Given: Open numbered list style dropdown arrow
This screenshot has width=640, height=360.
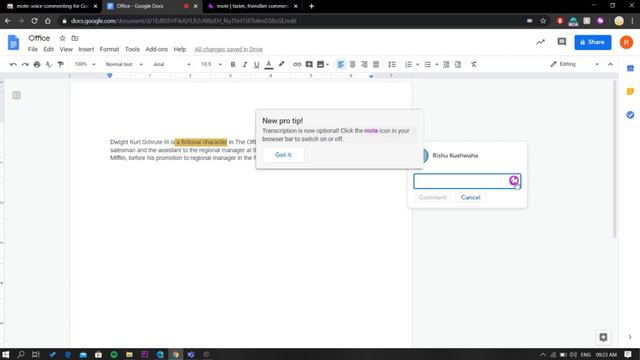Looking at the screenshot, I should click(417, 64).
